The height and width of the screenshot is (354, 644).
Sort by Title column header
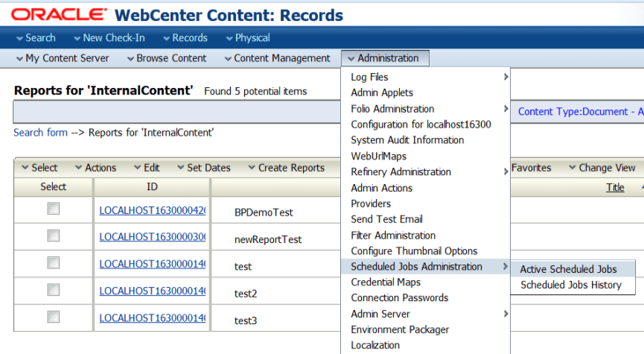point(615,188)
